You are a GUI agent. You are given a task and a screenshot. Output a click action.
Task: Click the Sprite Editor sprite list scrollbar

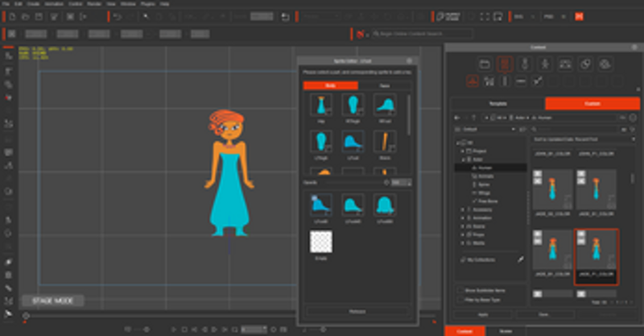pyautogui.click(x=408, y=115)
